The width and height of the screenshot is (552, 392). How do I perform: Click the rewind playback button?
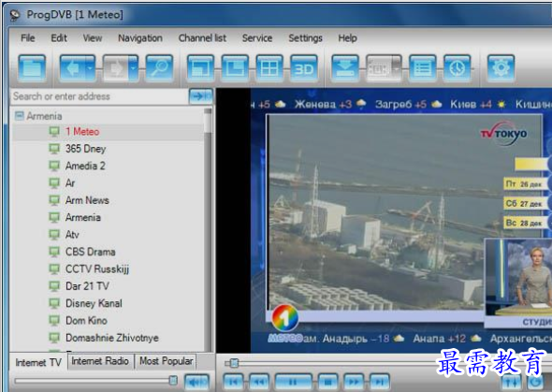pyautogui.click(x=259, y=382)
